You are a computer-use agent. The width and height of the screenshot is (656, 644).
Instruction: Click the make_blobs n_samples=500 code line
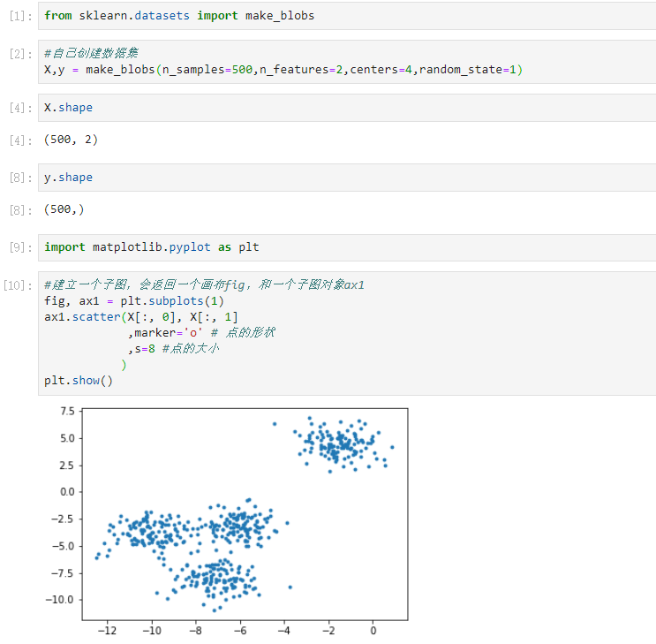click(x=283, y=70)
